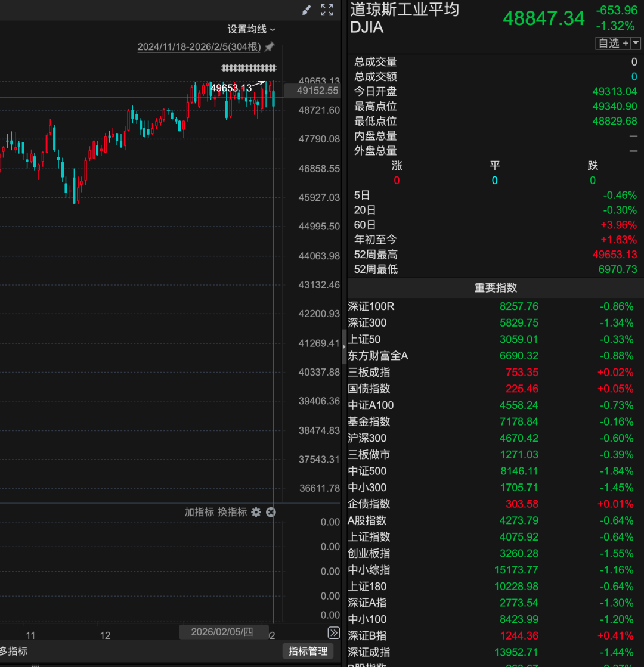Select 中证A100 index row

[x=496, y=405]
